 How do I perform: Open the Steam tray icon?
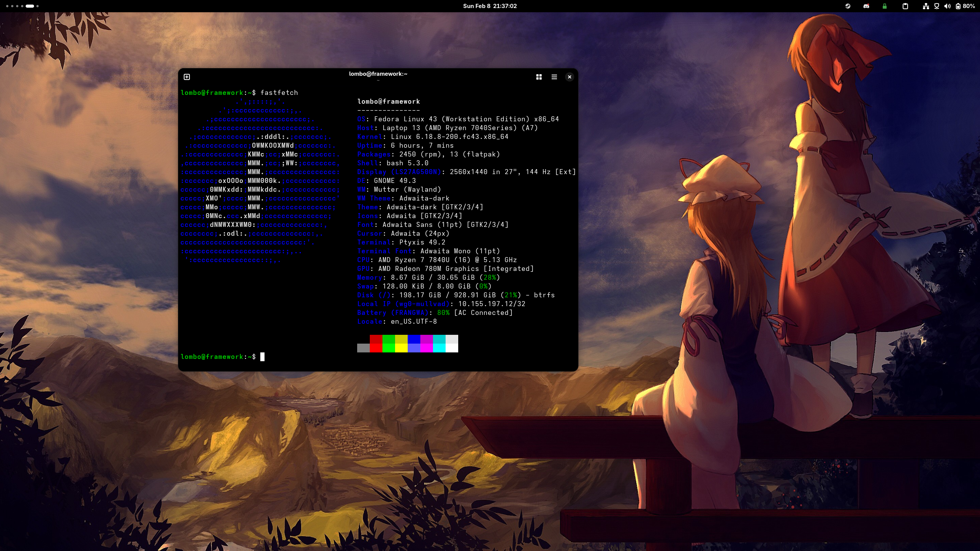coord(848,6)
